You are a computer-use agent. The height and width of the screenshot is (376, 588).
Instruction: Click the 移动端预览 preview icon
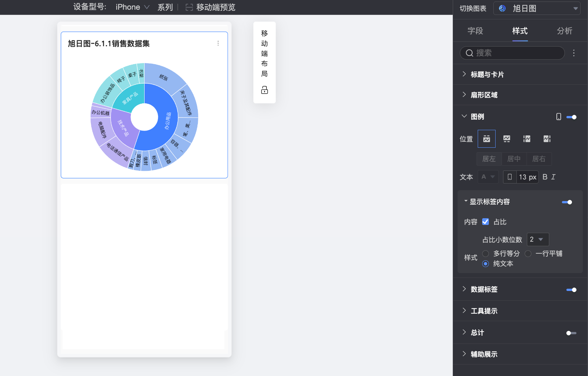189,7
